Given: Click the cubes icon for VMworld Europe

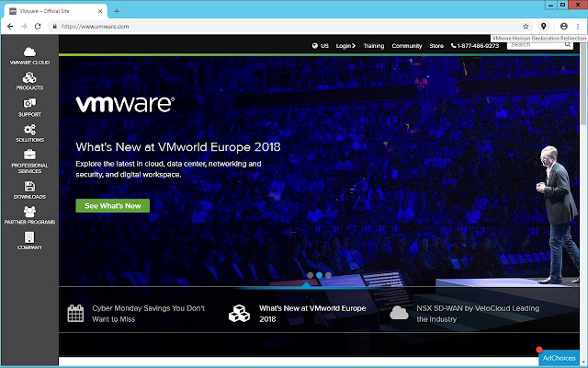Looking at the screenshot, I should [x=239, y=313].
